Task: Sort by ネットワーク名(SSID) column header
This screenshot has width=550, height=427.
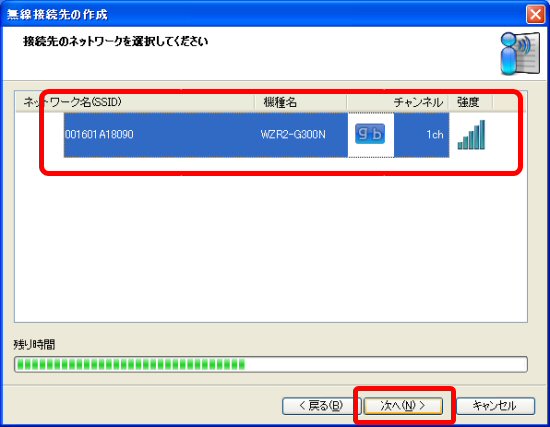Action: point(135,102)
